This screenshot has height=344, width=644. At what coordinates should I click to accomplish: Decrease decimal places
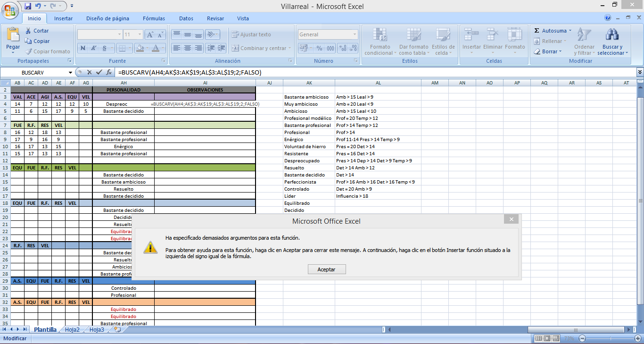353,48
